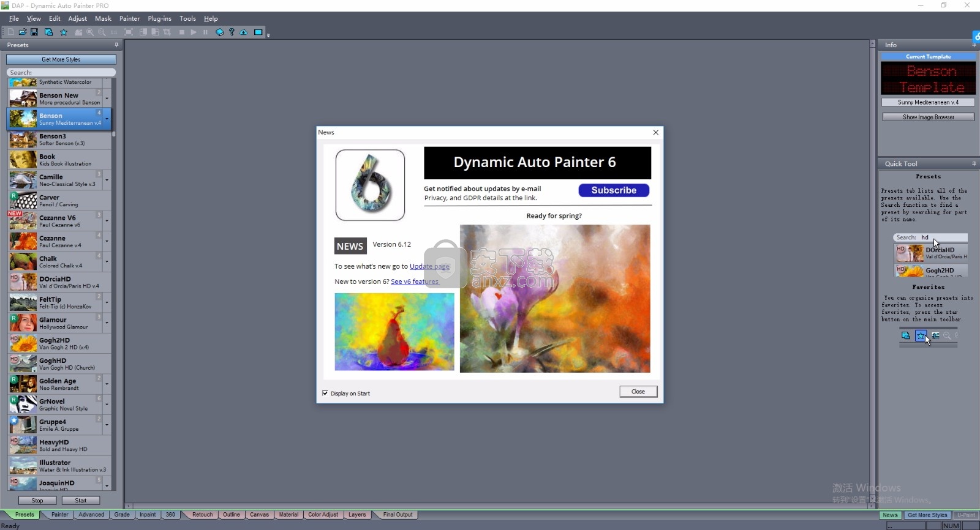This screenshot has height=530, width=980.
Task: Click the Open file folder icon
Action: coord(23,32)
